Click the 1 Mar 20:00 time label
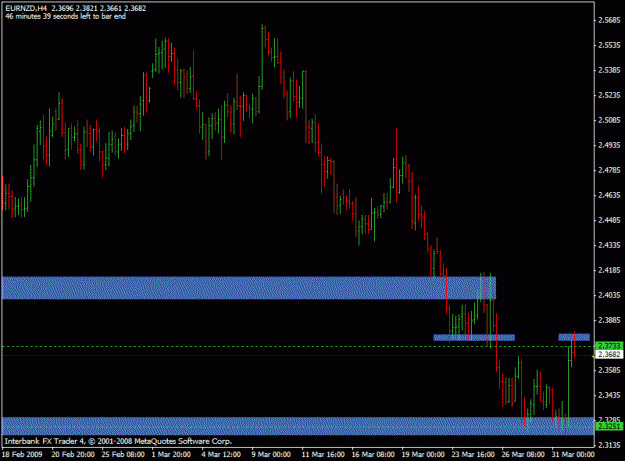625x461 pixels. (x=171, y=455)
